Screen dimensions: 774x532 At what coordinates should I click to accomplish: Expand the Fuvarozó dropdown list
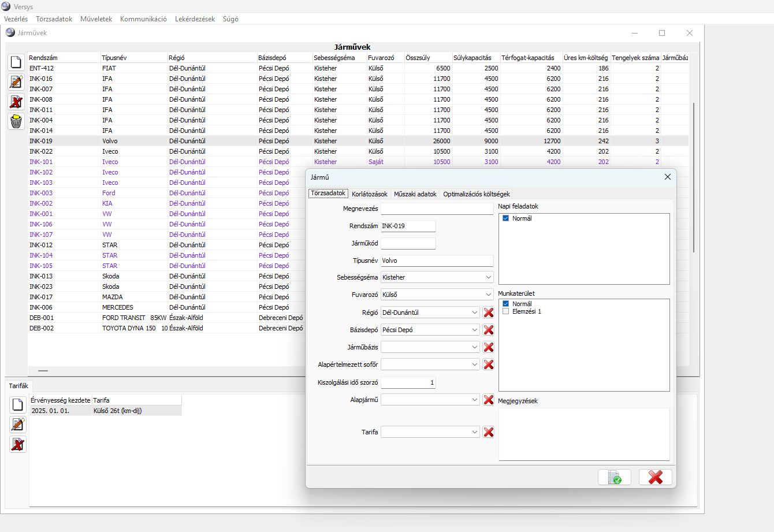[x=488, y=295]
